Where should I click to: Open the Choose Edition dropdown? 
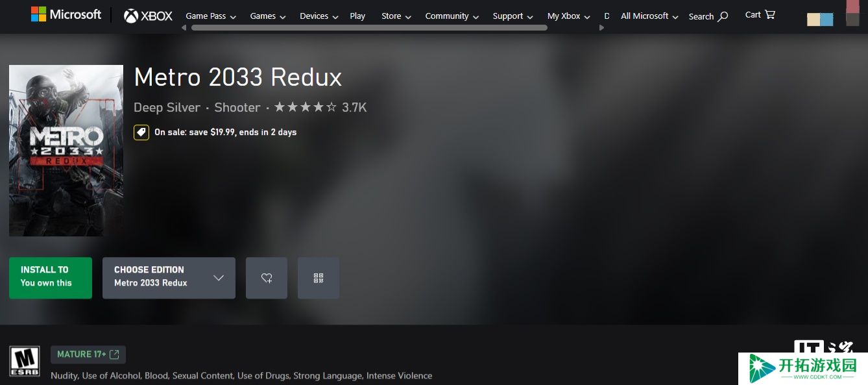tap(169, 278)
